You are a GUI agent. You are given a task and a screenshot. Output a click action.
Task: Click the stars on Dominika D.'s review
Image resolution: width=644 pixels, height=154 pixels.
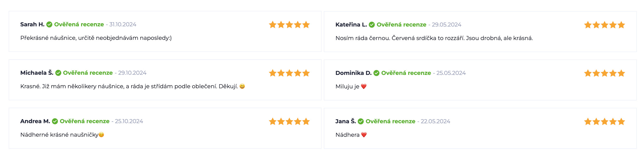[605, 73]
